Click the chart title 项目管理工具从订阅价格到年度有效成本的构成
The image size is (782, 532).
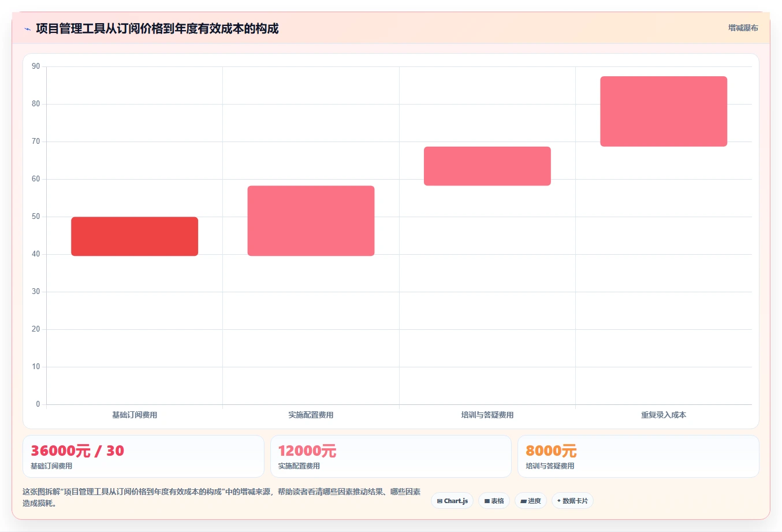[x=157, y=29]
